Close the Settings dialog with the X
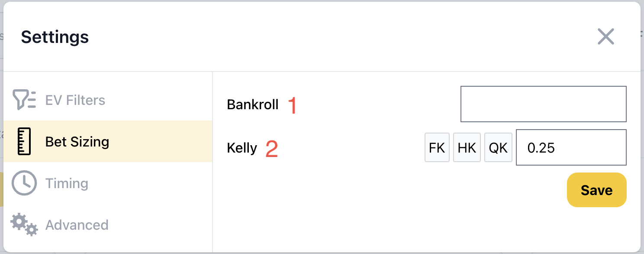 [x=606, y=37]
